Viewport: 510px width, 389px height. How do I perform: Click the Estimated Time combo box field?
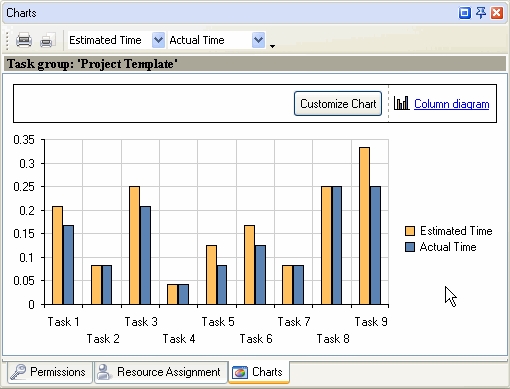pyautogui.click(x=116, y=40)
